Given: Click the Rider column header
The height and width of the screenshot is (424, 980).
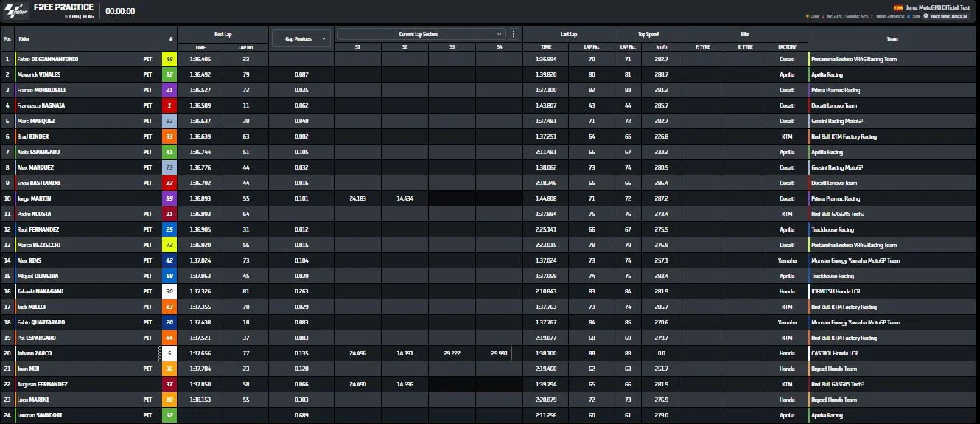Looking at the screenshot, I should tap(24, 38).
